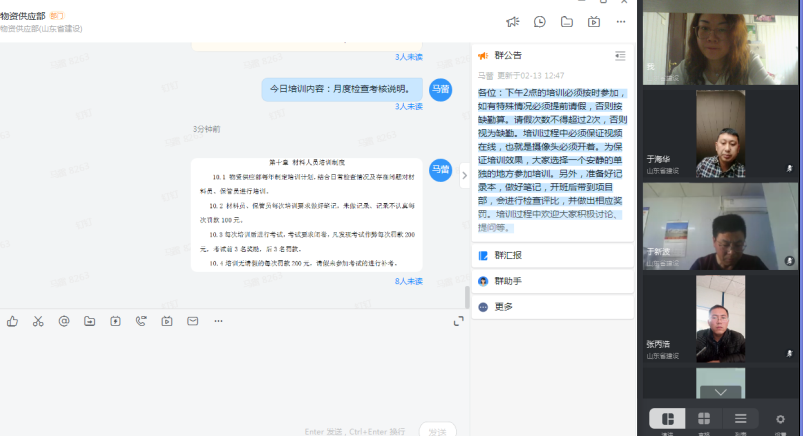The image size is (803, 436).
Task: Click the @ mention icon
Action: 64,321
